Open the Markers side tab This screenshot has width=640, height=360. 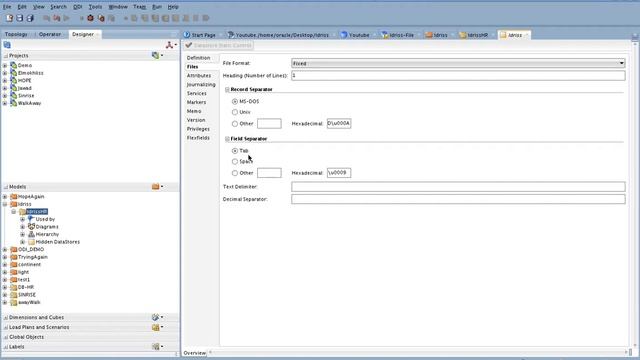point(196,102)
